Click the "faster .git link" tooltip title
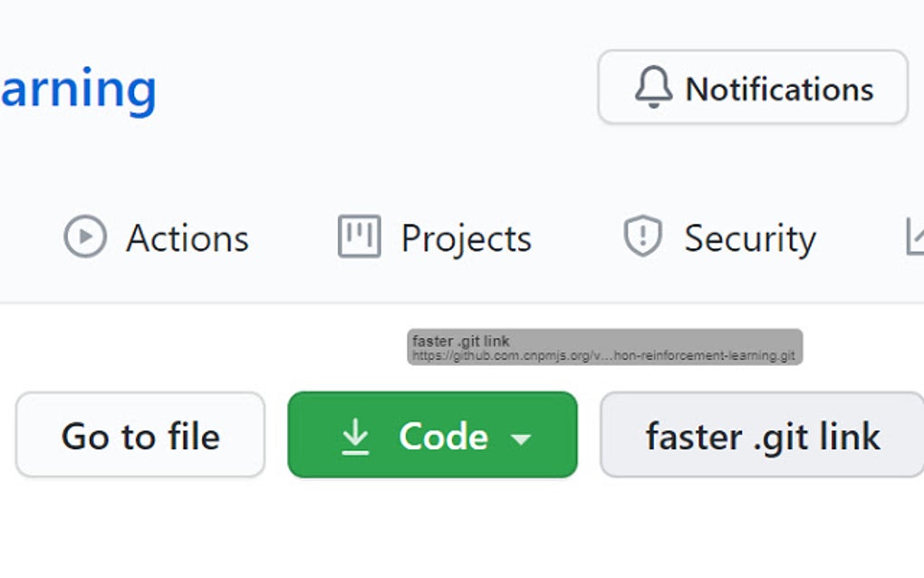The image size is (924, 578). click(461, 342)
